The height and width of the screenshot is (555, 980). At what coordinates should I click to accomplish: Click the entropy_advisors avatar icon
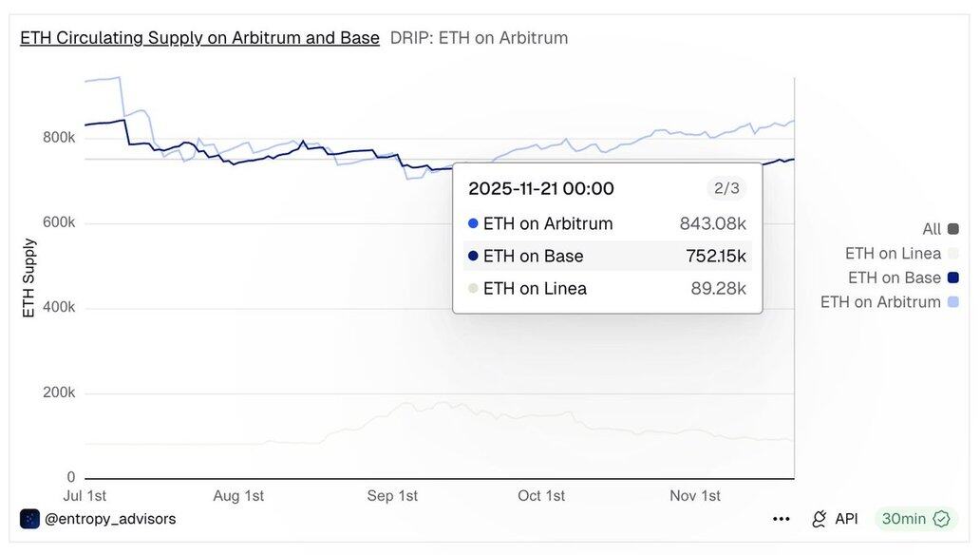[29, 519]
